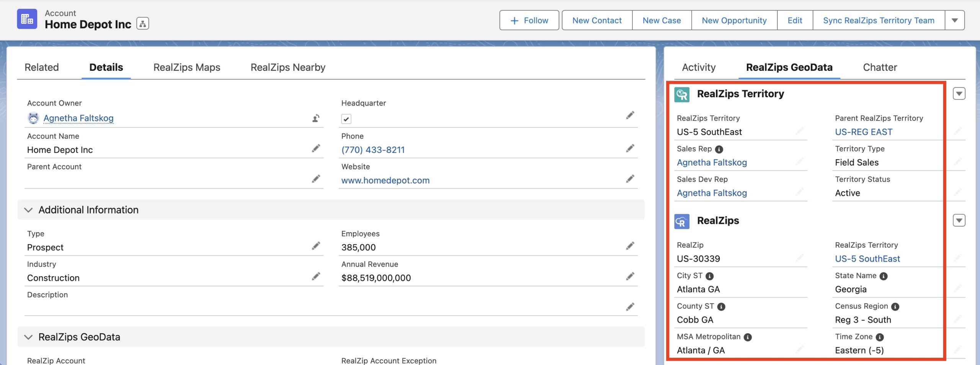Image resolution: width=980 pixels, height=365 pixels.
Task: Open RealZips Territory panel dropdown menu
Action: click(959, 93)
